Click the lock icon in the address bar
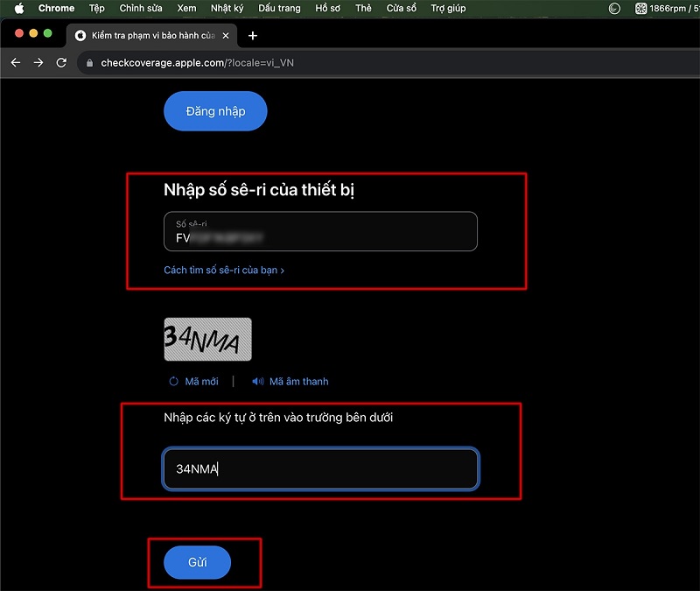Screen dimensions: 700x591 (x=89, y=63)
